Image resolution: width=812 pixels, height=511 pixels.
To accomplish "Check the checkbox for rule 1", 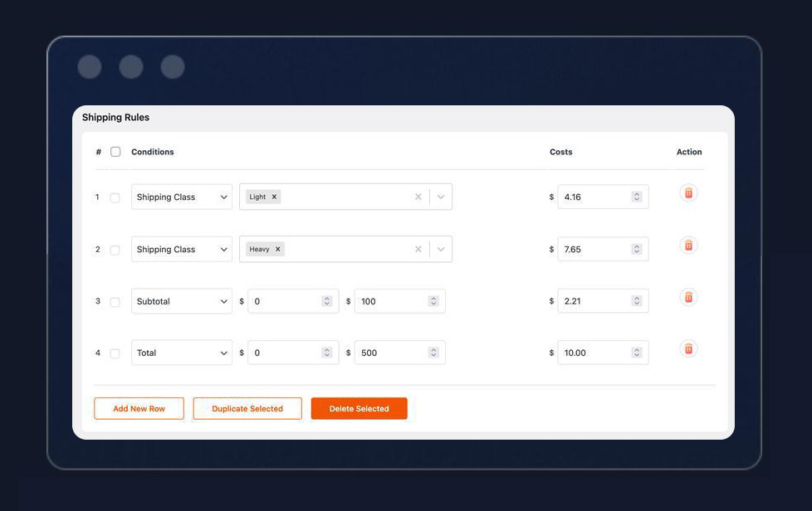I will pyautogui.click(x=115, y=197).
